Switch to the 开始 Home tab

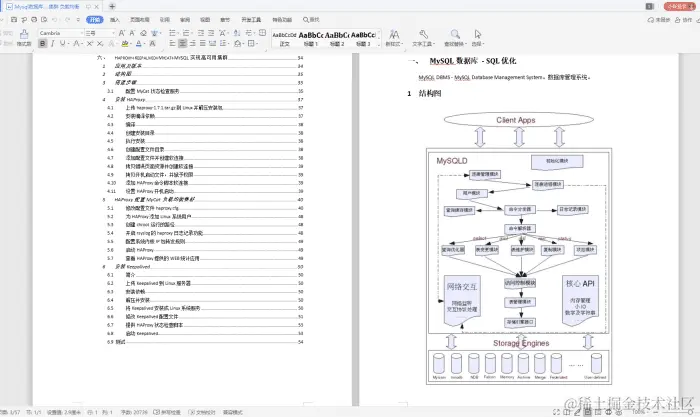click(95, 20)
